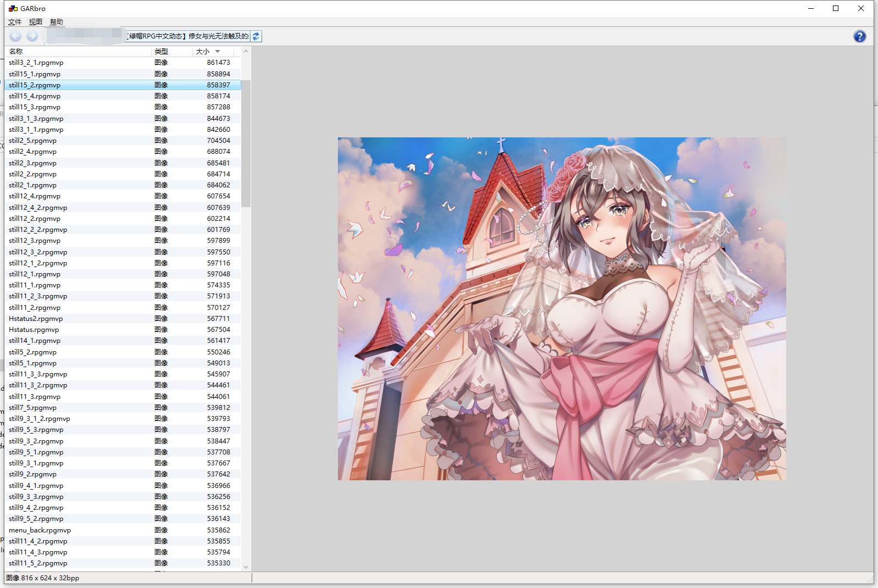Viewport: 878px width, 588px height.
Task: Click the GARbro app icon in title bar
Action: [x=13, y=8]
